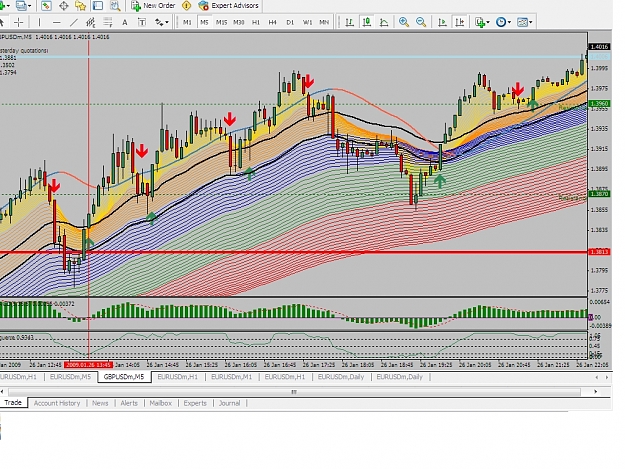Select the text label tool
This screenshot has width=625, height=469.
(142, 22)
